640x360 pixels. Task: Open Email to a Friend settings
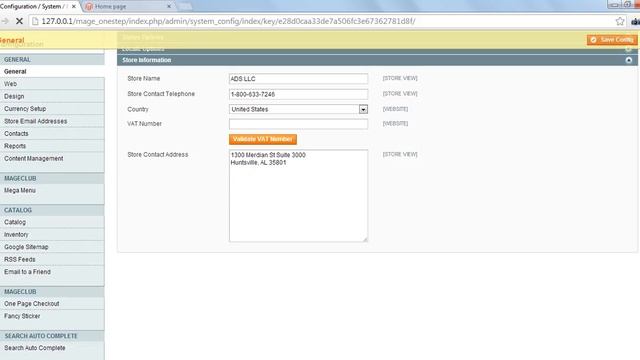pos(52,272)
